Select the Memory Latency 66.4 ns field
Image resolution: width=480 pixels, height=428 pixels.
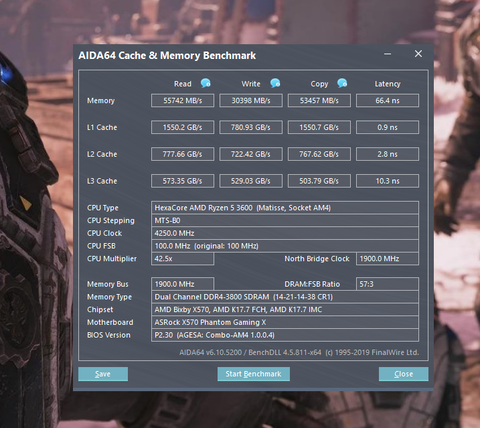coord(387,101)
